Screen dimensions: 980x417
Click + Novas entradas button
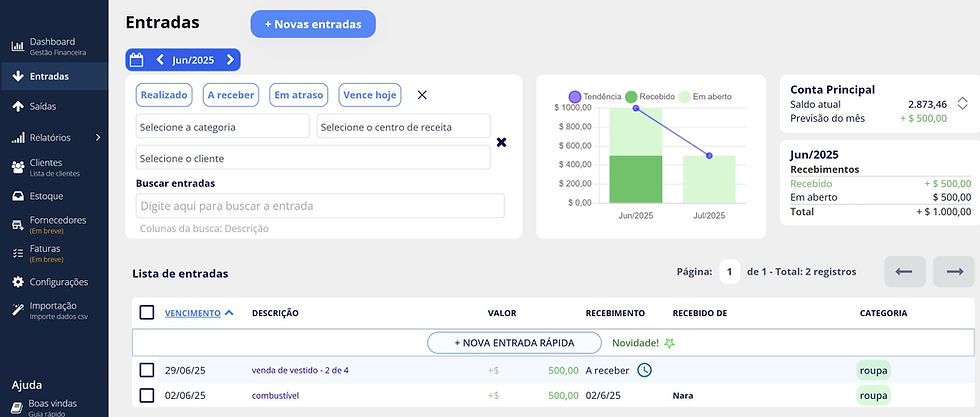tap(313, 24)
